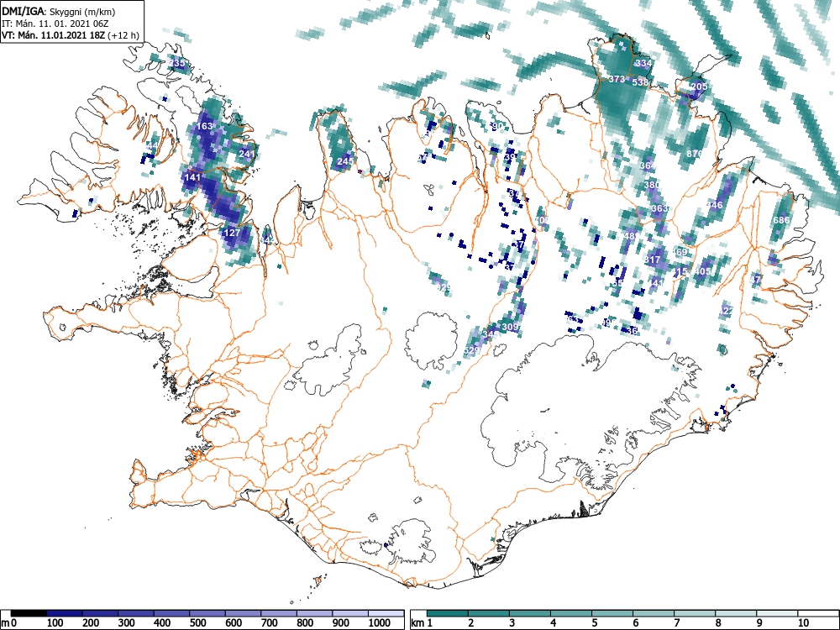Click the visibility value '241' on map
The width and height of the screenshot is (840, 630).
[247, 154]
